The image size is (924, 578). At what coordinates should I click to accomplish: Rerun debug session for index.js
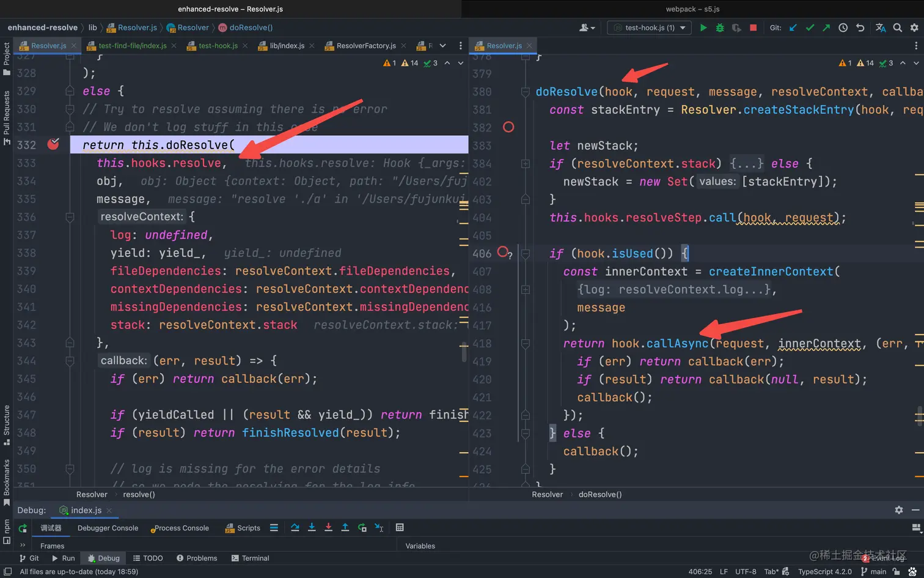23,528
